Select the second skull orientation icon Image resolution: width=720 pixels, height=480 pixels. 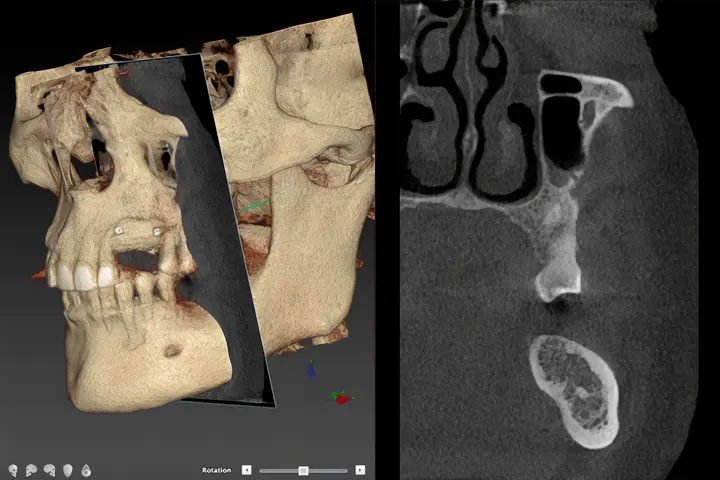pos(31,470)
